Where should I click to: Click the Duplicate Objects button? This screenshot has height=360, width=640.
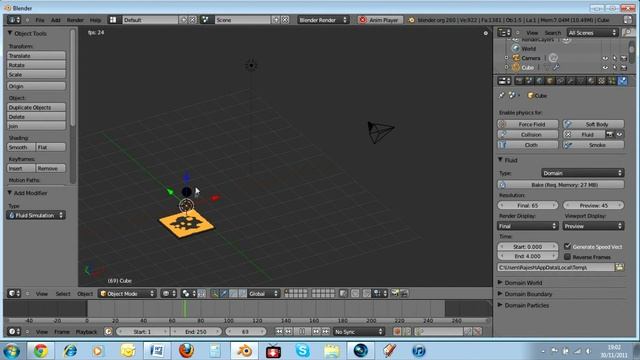36,107
